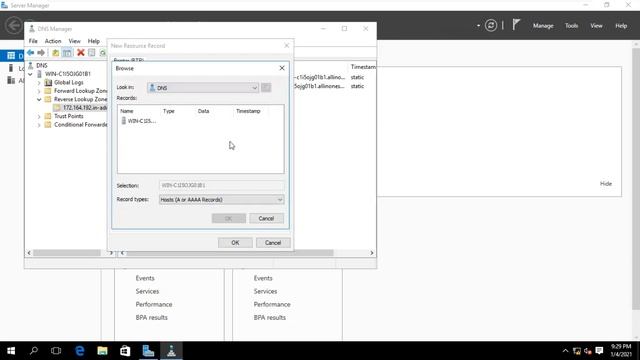Image resolution: width=640 pixels, height=360 pixels.
Task: Open Action menu in DNS Manager
Action: tap(53, 41)
